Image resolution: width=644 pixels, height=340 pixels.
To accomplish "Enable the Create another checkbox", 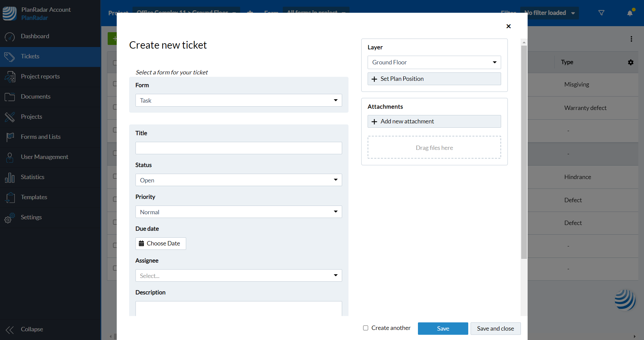I will [x=366, y=328].
